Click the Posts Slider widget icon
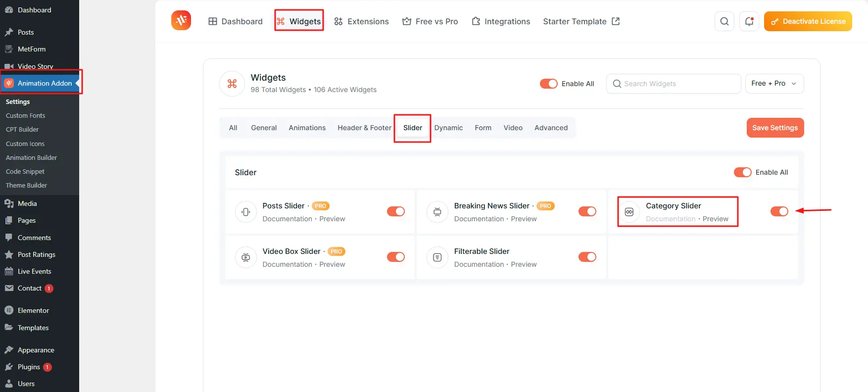Screen dimensions: 868x392 (x=246, y=212)
